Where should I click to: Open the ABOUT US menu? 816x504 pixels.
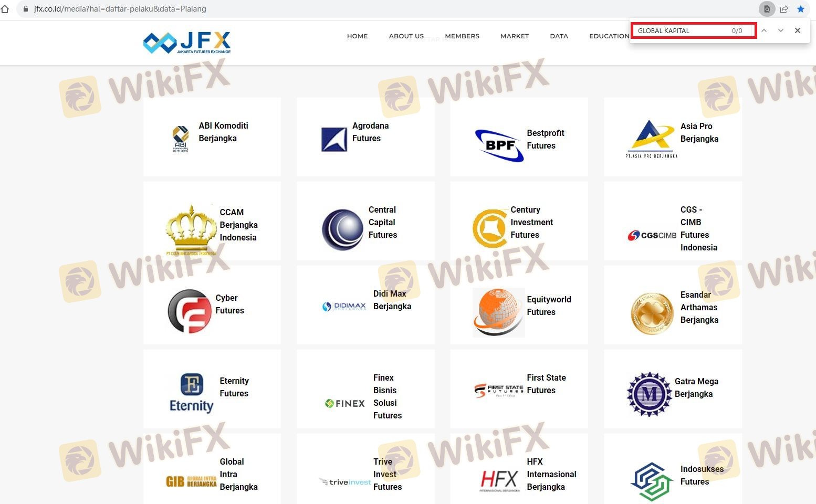coord(406,36)
